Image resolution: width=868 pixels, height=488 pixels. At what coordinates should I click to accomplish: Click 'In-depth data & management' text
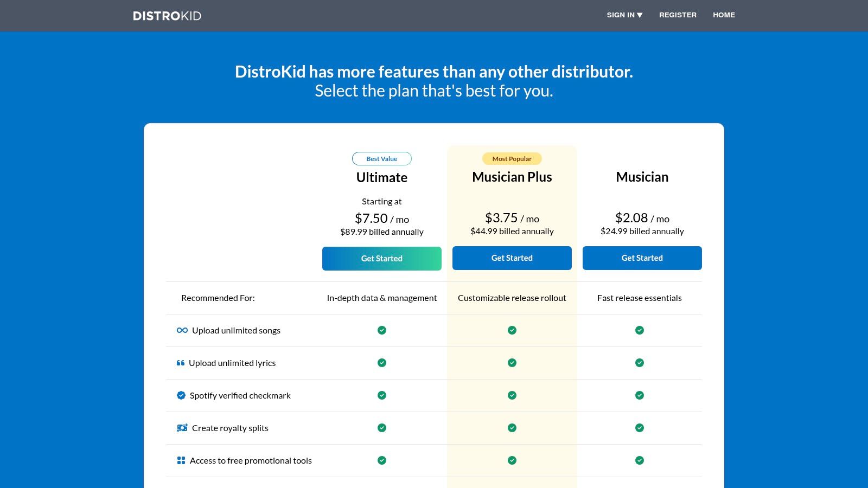tap(382, 298)
